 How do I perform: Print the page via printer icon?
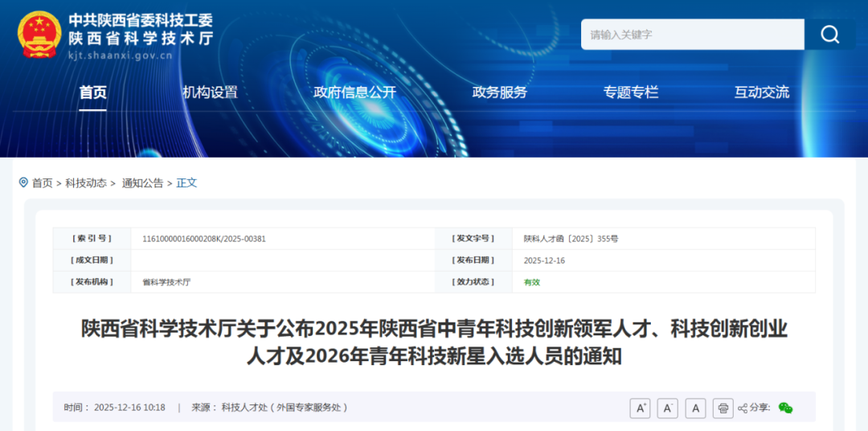point(723,408)
